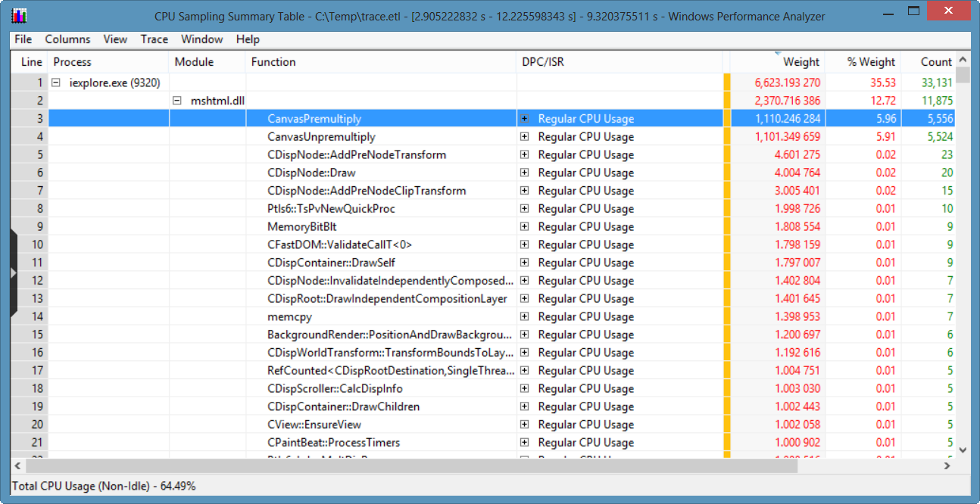Sort by the Module column header
980x504 pixels.
(x=208, y=62)
